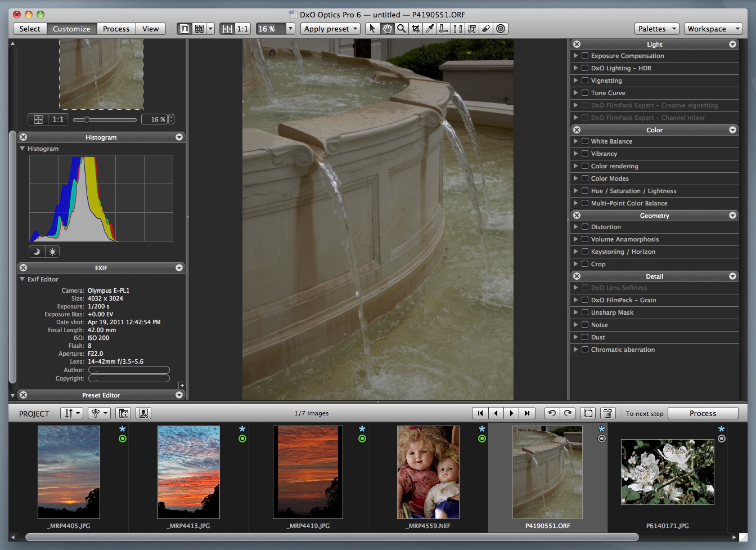Click the dust removal eraser tool

(486, 29)
